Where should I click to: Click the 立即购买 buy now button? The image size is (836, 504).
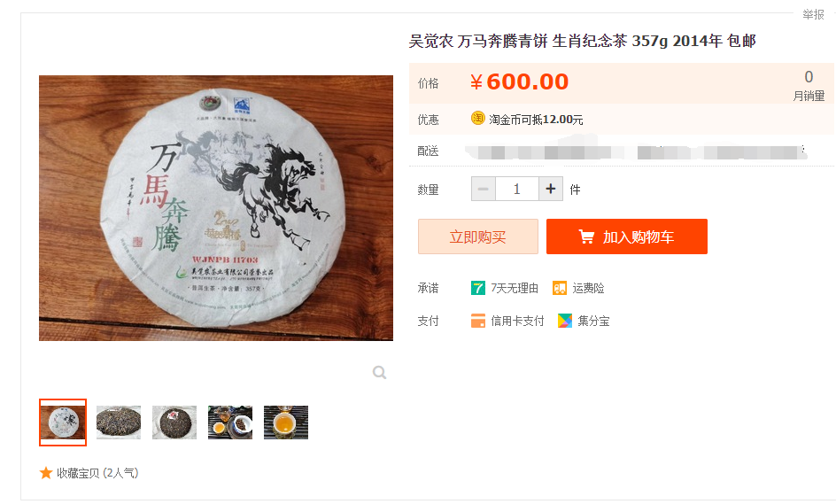tap(477, 236)
